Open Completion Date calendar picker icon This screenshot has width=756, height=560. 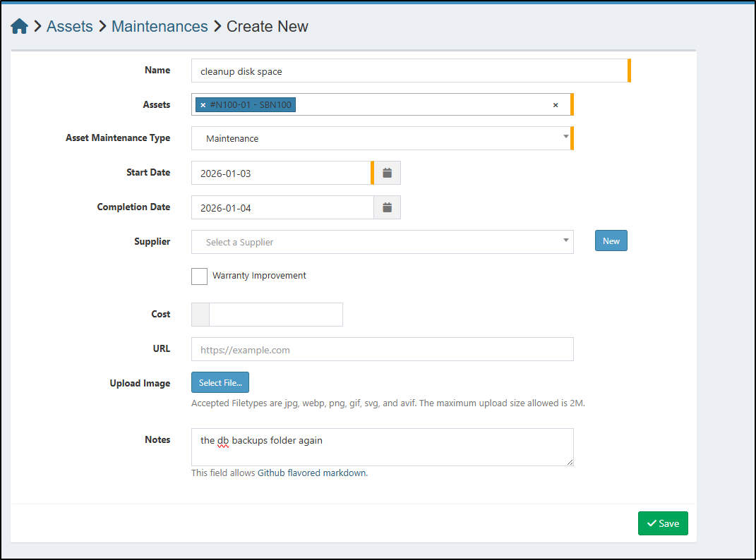(x=387, y=207)
